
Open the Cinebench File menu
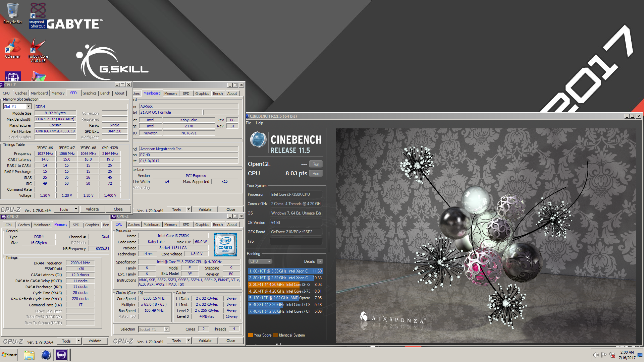[249, 123]
